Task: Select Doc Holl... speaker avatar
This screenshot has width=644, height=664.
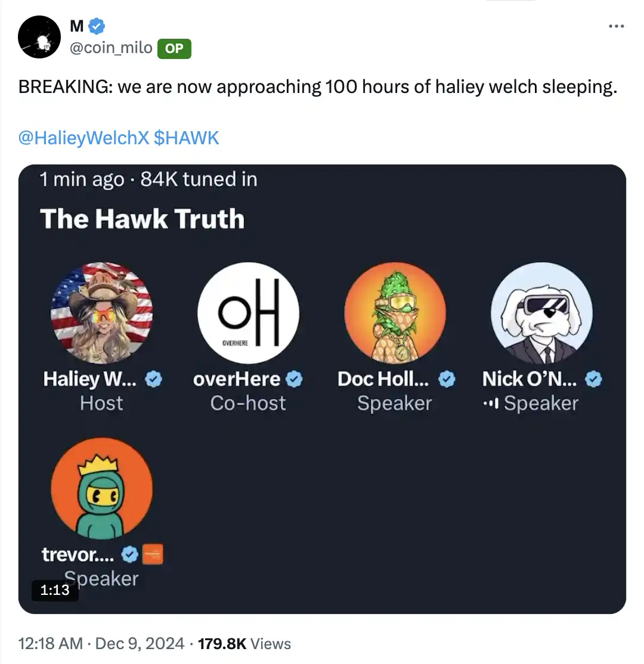Action: [x=395, y=313]
